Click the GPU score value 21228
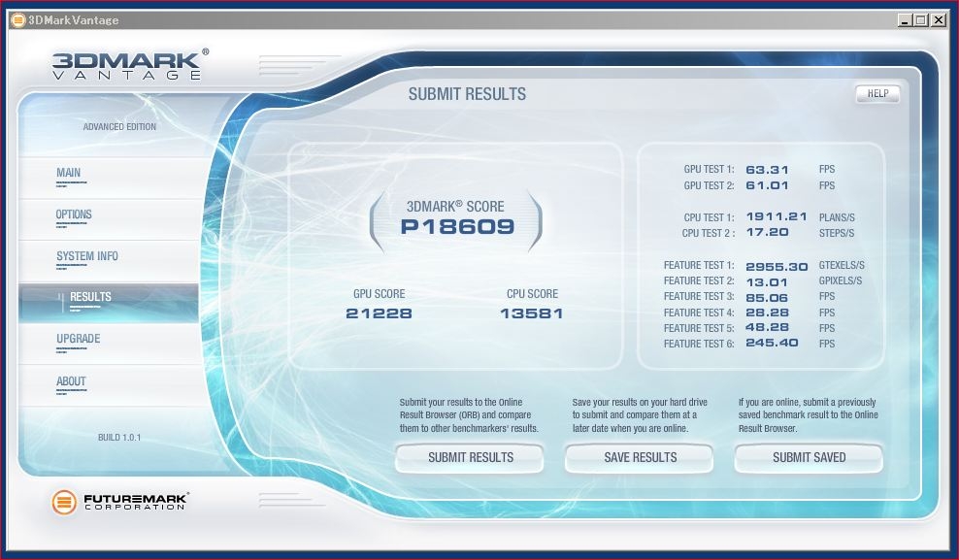The height and width of the screenshot is (560, 959). (x=379, y=313)
